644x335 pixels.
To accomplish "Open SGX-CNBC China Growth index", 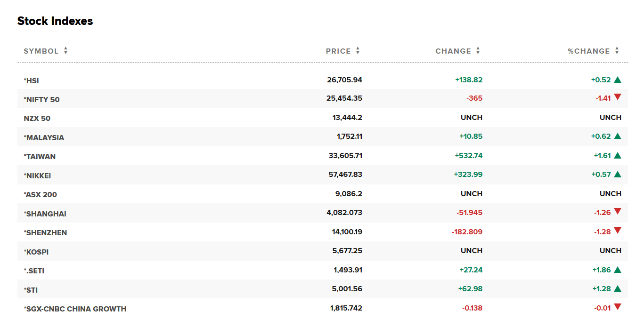I will tap(75, 309).
